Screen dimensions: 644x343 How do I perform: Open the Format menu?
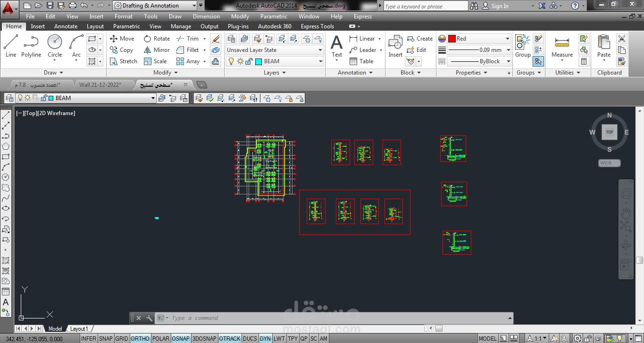[x=124, y=17]
